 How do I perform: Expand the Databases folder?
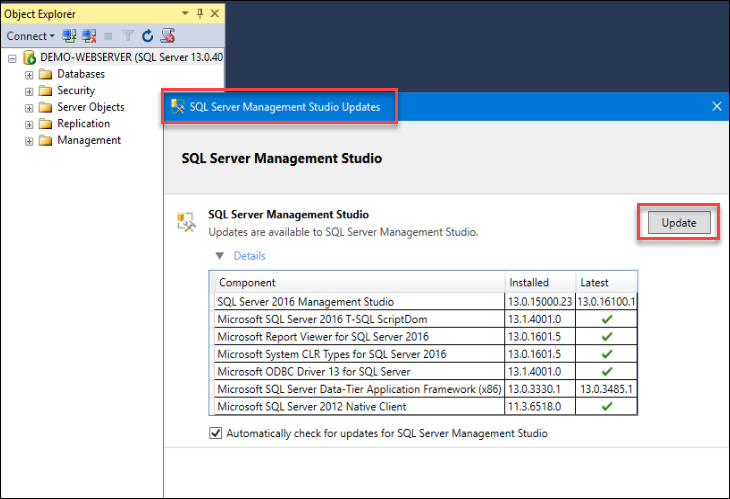click(29, 75)
